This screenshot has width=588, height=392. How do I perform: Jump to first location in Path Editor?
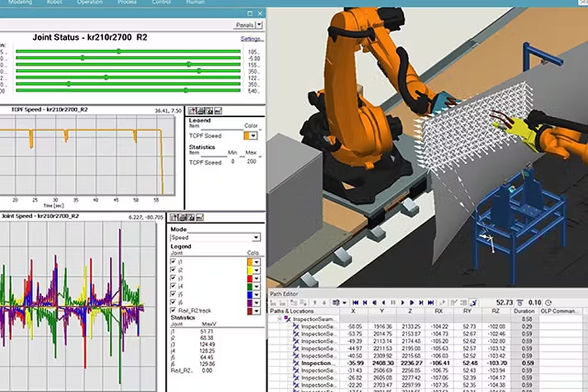[x=355, y=303]
